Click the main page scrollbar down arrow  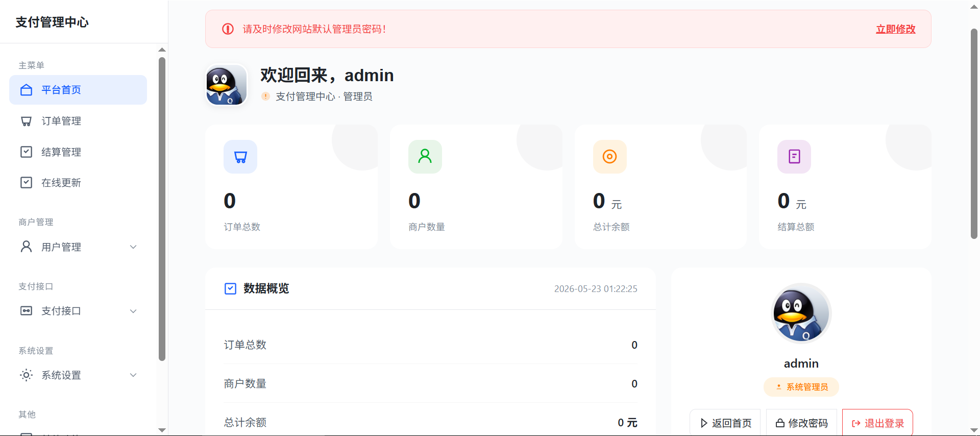[974, 430]
